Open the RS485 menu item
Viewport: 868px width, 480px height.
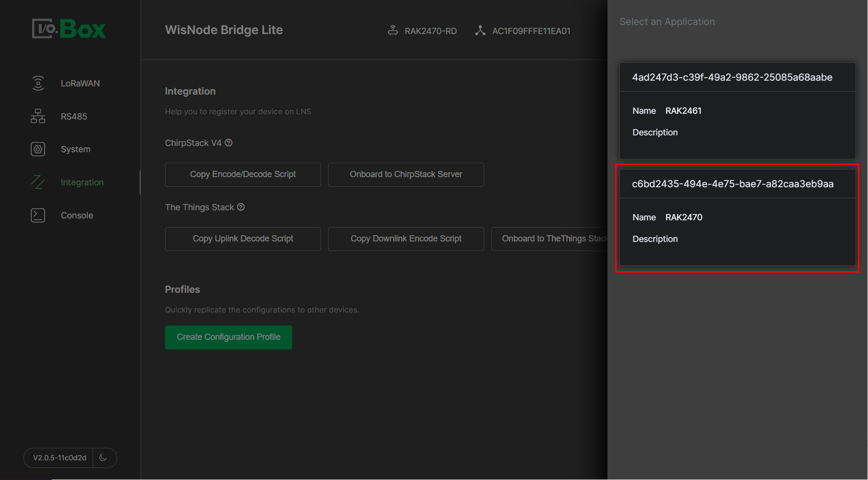coord(74,117)
